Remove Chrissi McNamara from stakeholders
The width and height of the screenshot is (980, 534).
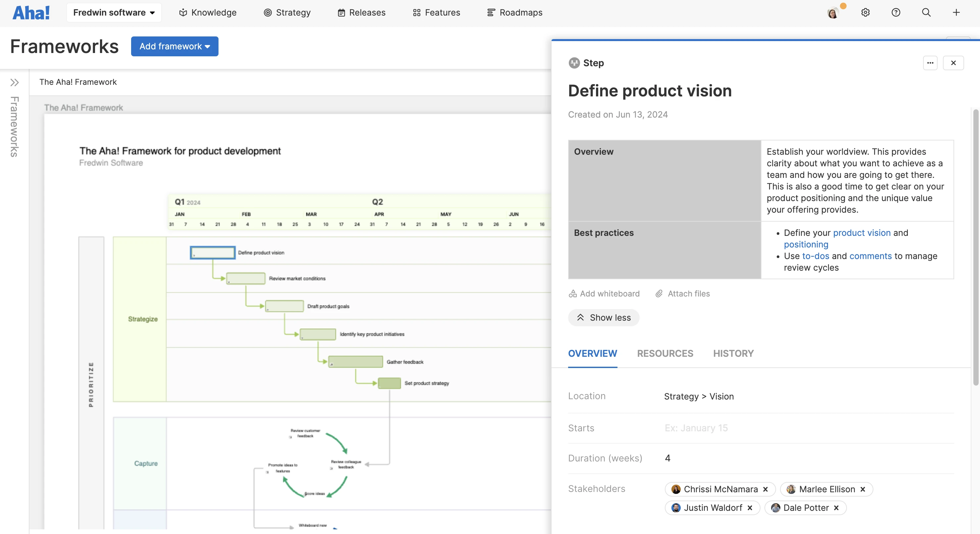click(765, 489)
